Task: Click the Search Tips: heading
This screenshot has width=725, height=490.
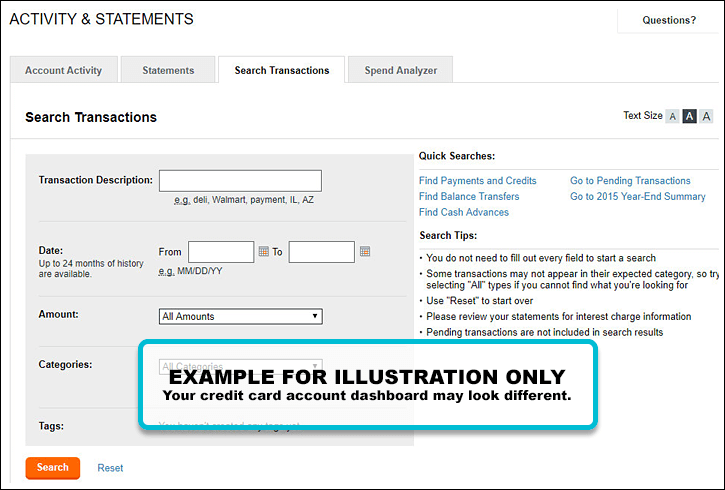Action: 448,235
